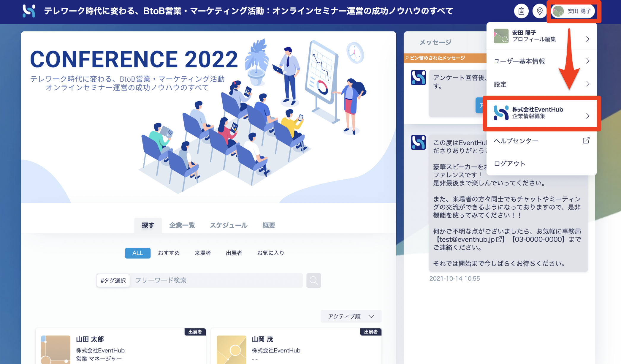Click the EventHub avatar beside pinned message
The image size is (621, 364).
click(418, 77)
